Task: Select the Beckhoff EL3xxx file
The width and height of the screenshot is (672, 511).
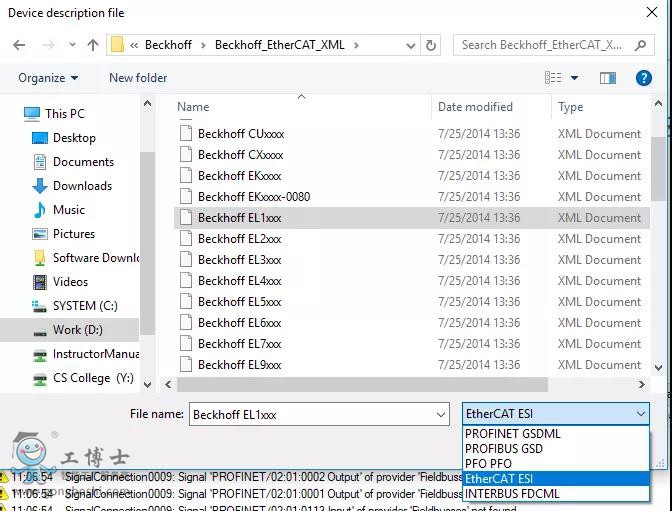Action: 239,260
